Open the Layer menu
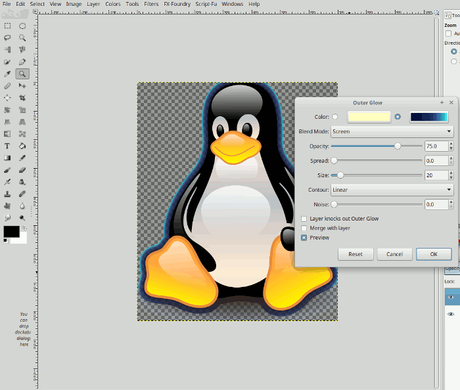 tap(93, 4)
